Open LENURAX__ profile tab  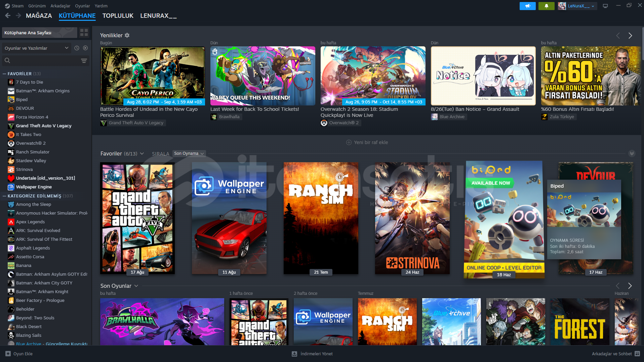[x=158, y=15]
